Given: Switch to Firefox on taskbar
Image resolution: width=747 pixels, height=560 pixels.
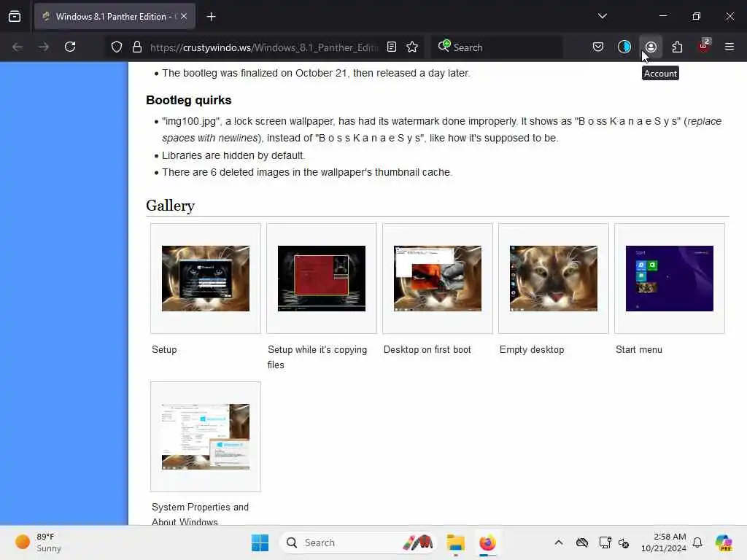Looking at the screenshot, I should (x=487, y=542).
